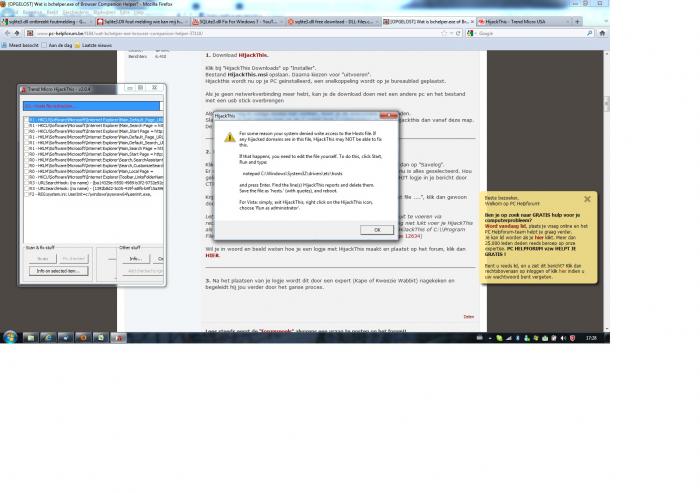Click the Windows Start orb
The height and width of the screenshot is (493, 700).
pos(10,337)
